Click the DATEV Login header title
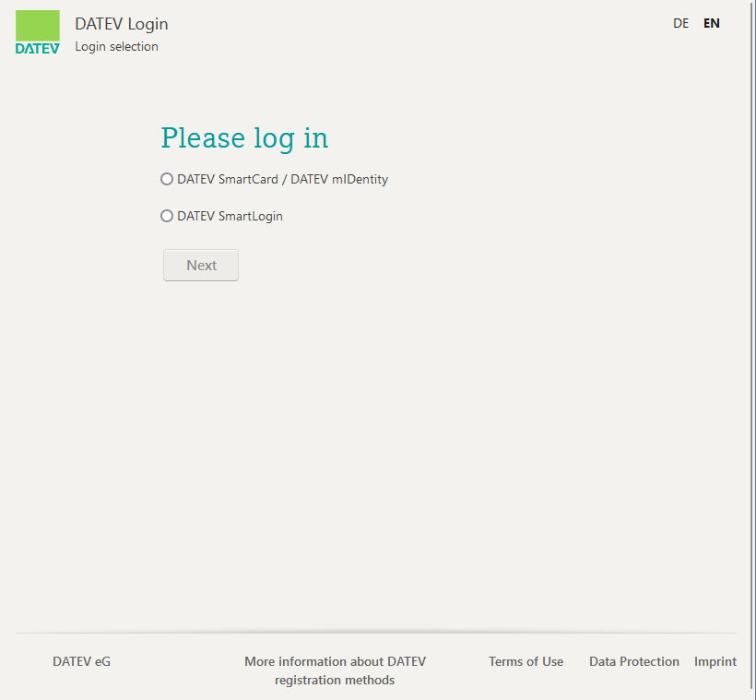756x700 pixels. (122, 24)
